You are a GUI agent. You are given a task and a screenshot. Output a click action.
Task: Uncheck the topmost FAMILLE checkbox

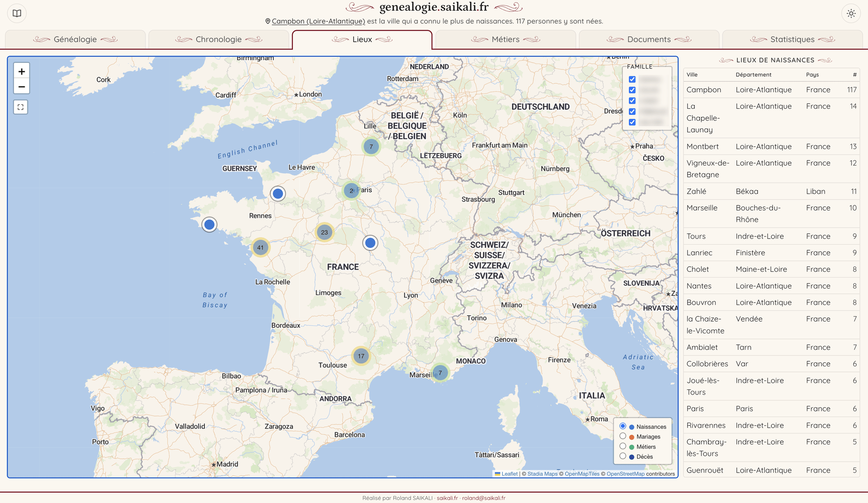632,79
